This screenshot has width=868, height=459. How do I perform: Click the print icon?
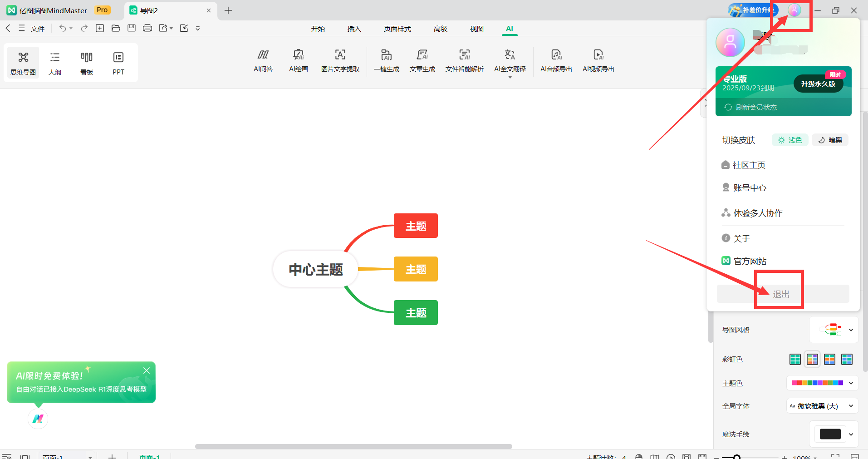147,28
